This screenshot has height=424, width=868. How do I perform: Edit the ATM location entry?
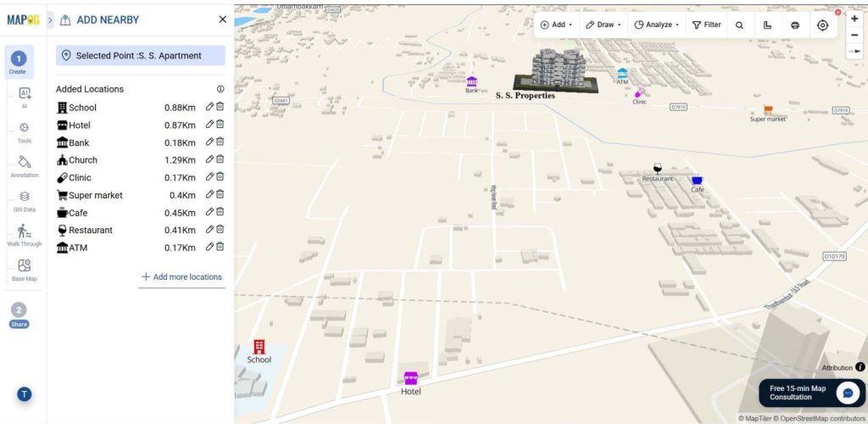tap(209, 247)
